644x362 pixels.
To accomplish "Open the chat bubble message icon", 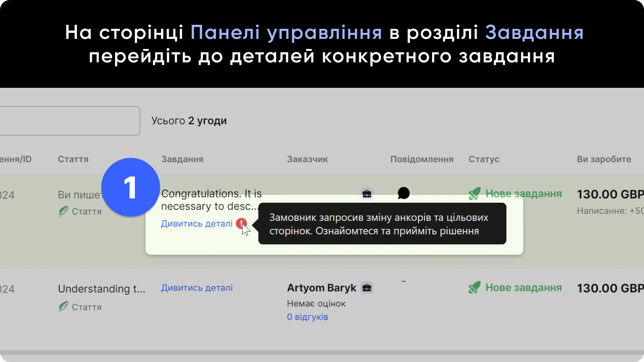I will [x=404, y=193].
